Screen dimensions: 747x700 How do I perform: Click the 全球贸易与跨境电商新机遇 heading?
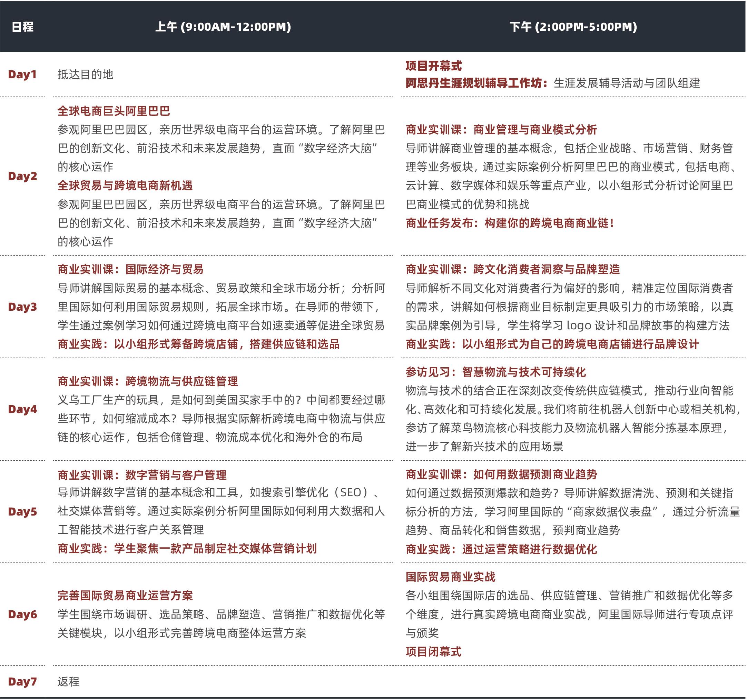tap(125, 186)
